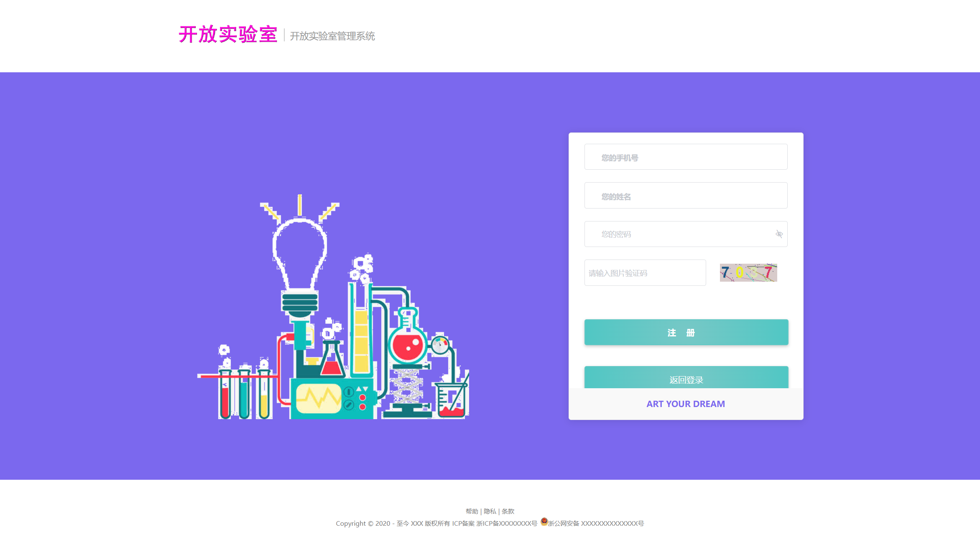Click the pressure gauge illustration
The width and height of the screenshot is (980, 537).
[440, 345]
